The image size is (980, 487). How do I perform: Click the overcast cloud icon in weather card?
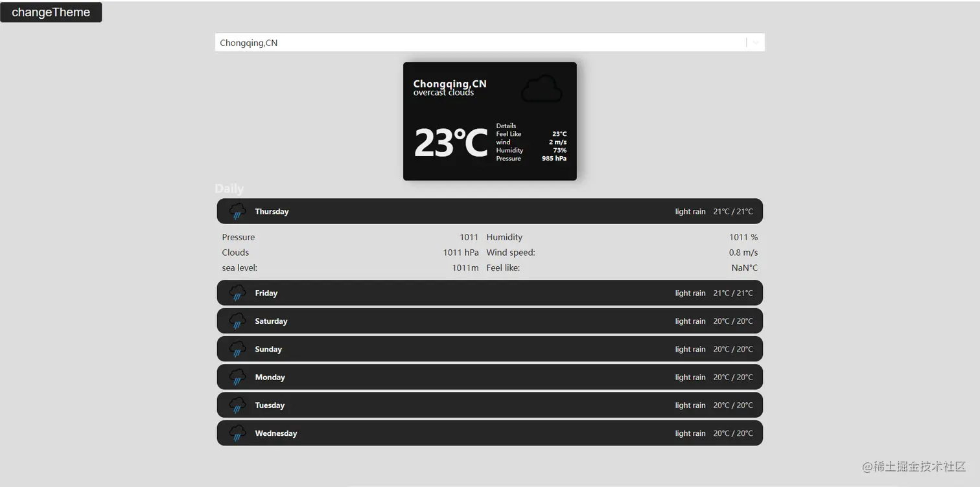541,89
